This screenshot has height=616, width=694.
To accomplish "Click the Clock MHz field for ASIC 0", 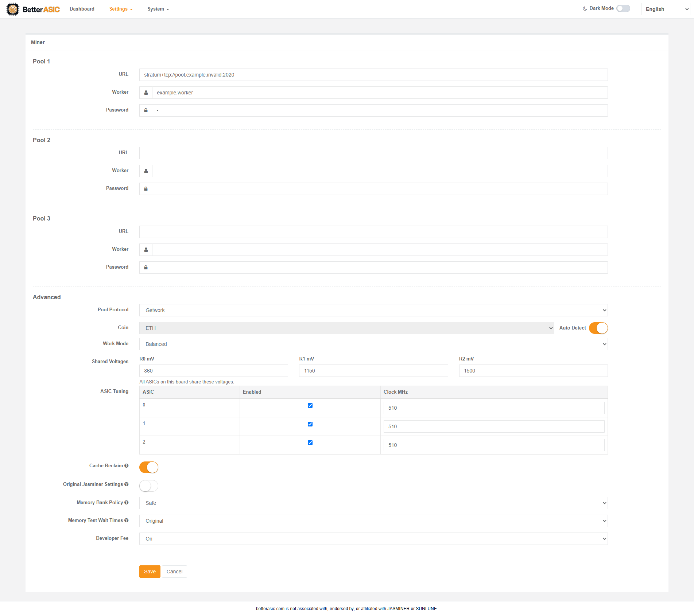I will coord(494,408).
